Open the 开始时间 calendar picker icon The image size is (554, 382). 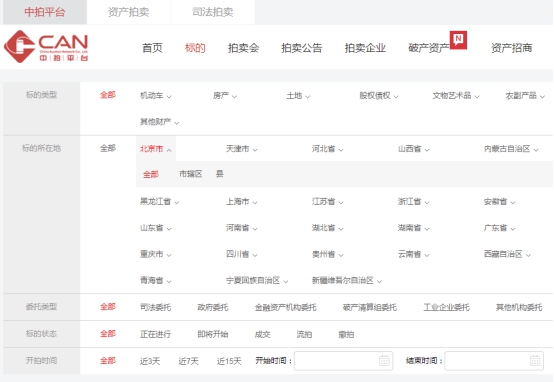point(384,360)
